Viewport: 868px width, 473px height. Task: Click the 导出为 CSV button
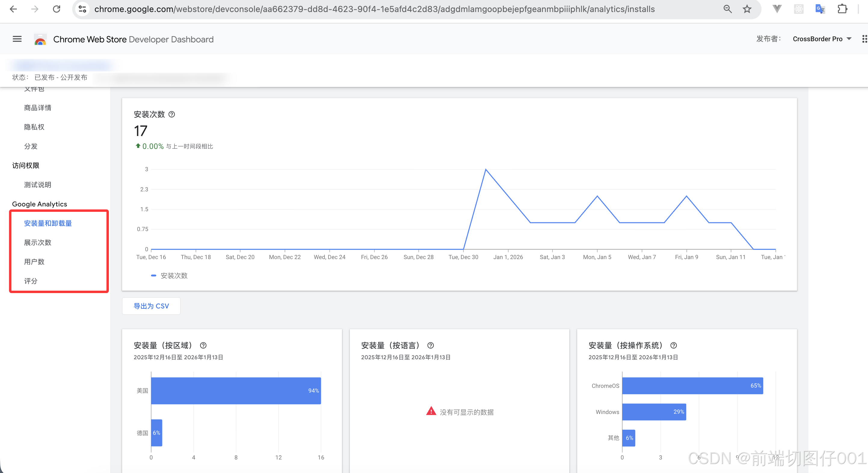pos(151,306)
